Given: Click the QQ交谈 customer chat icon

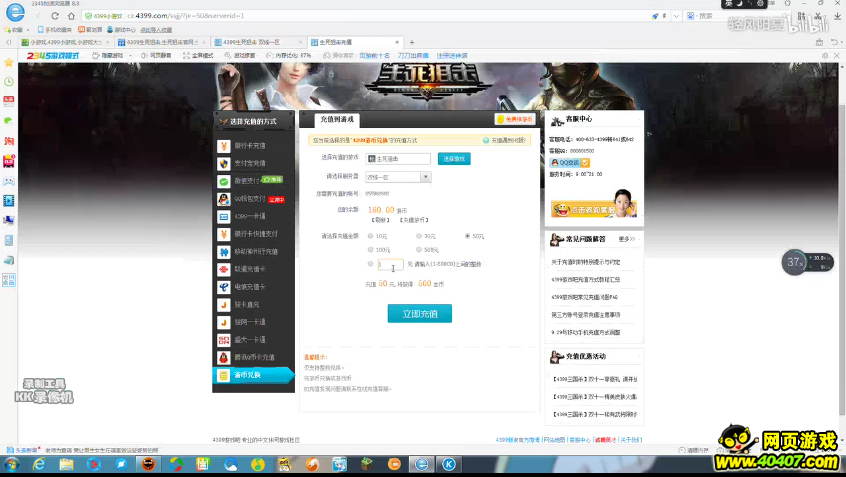Looking at the screenshot, I should click(x=569, y=162).
